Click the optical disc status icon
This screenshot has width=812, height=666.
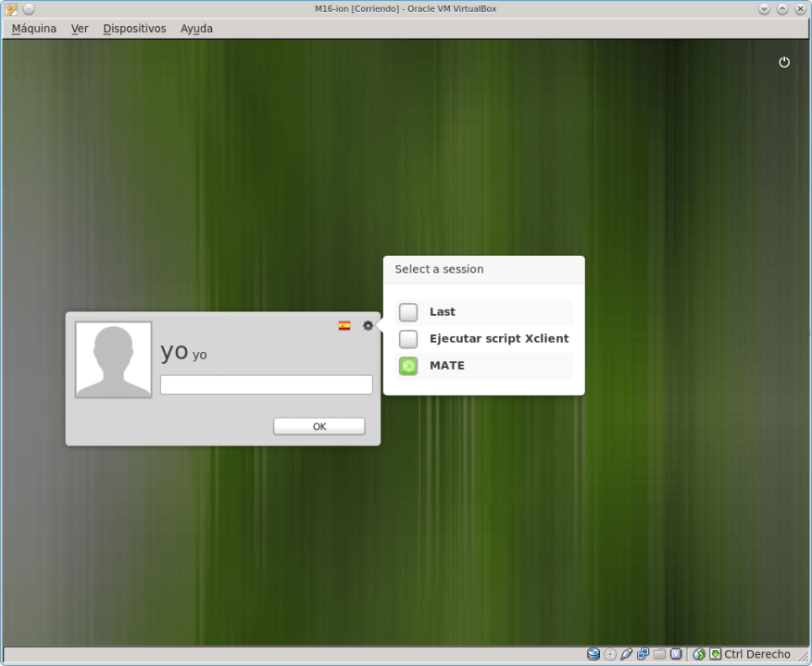pyautogui.click(x=610, y=654)
